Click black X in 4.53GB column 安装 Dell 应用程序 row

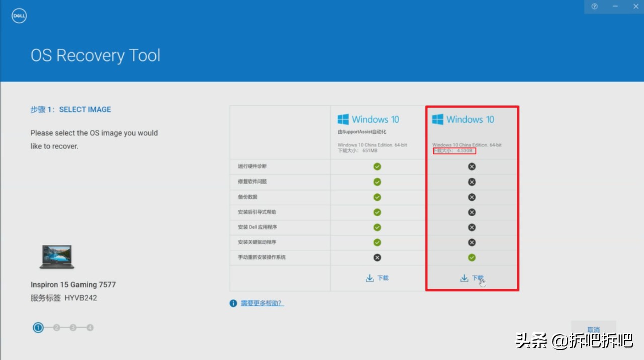(472, 227)
